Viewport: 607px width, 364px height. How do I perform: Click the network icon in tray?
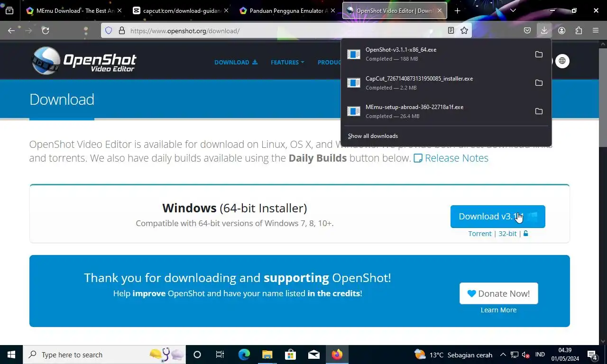click(x=515, y=355)
